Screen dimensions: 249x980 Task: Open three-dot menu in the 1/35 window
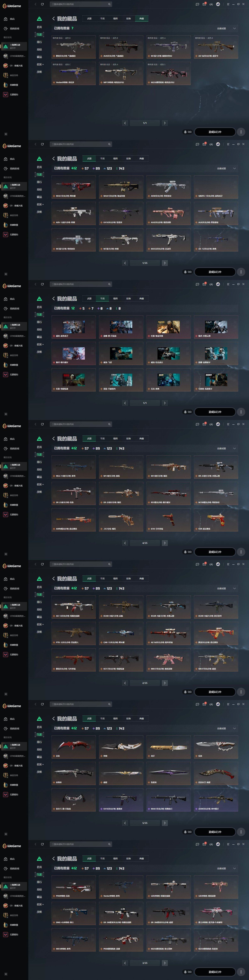pos(241,272)
